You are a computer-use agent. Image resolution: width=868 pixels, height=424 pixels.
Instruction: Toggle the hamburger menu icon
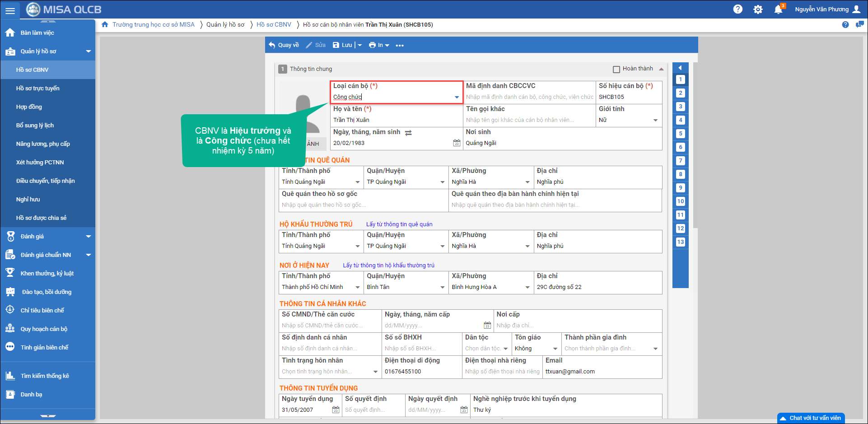coord(9,10)
